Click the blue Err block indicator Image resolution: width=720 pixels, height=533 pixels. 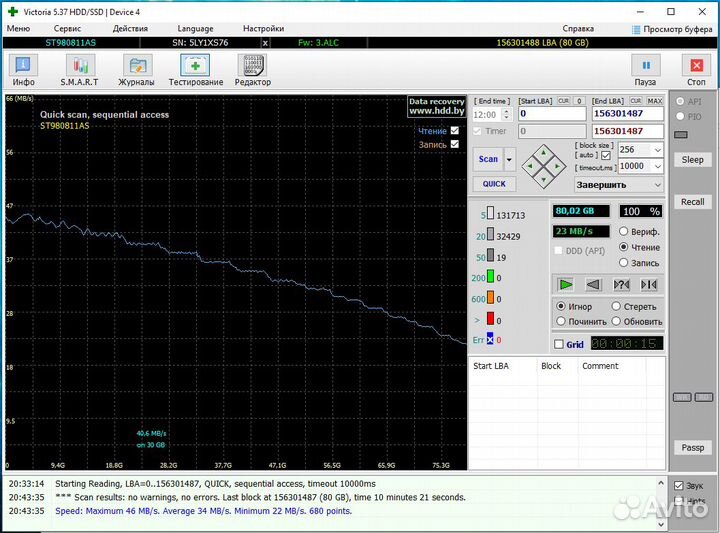coord(490,339)
